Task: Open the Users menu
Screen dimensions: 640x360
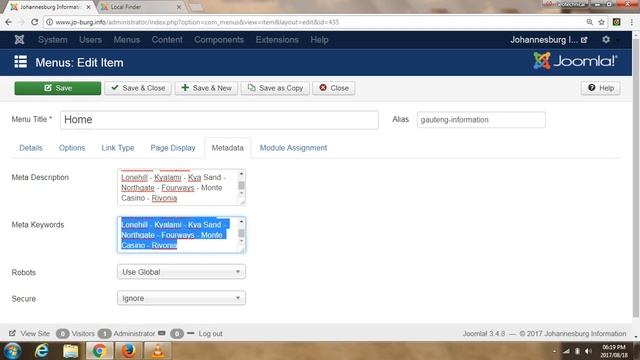Action: 90,40
